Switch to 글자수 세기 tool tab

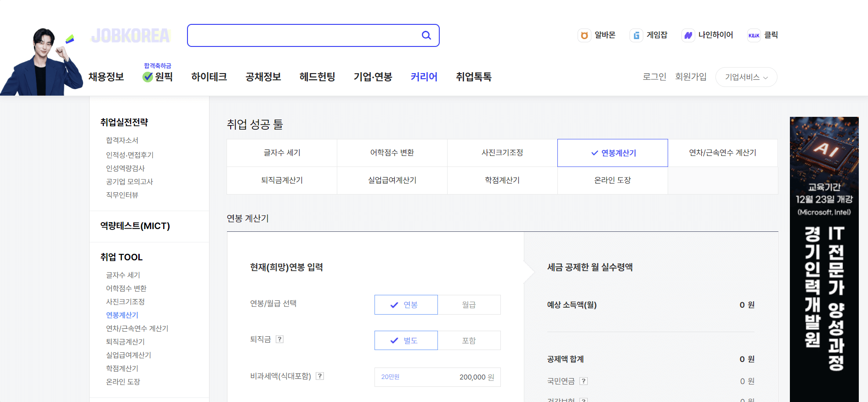282,153
